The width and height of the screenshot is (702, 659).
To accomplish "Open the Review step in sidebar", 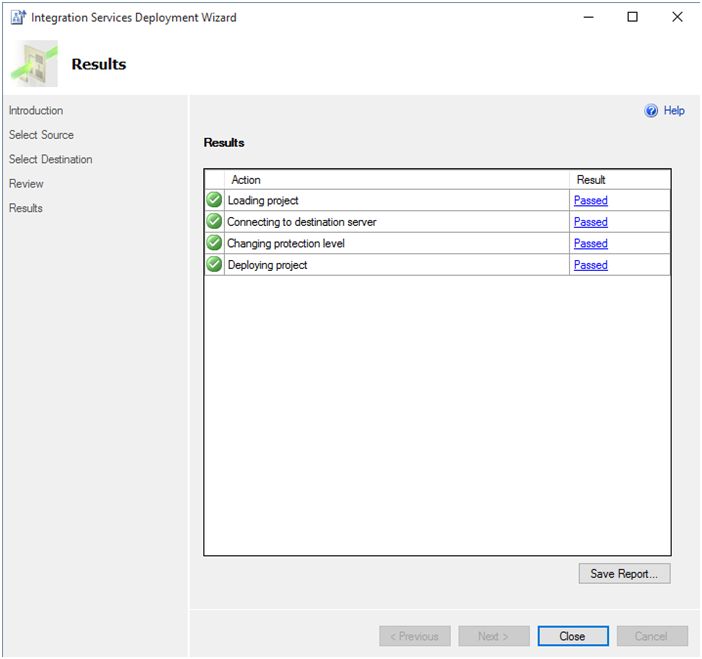I will point(26,184).
